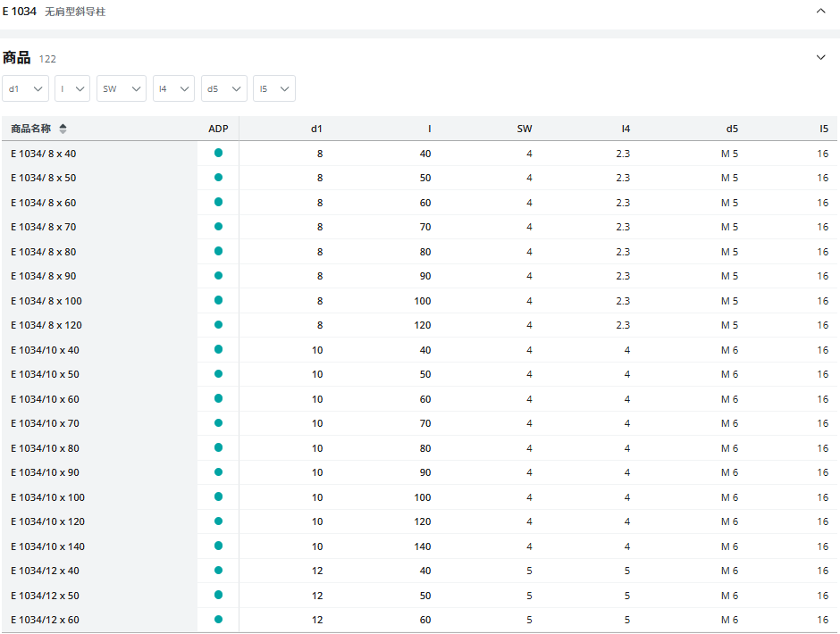Select product name E 1034/12 x 60
This screenshot has height=634, width=840.
point(45,620)
